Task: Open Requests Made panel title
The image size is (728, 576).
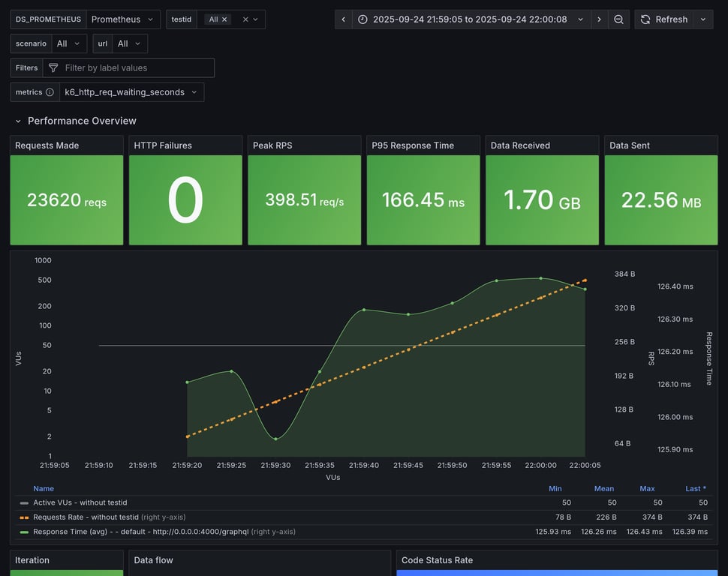Action: (47, 145)
